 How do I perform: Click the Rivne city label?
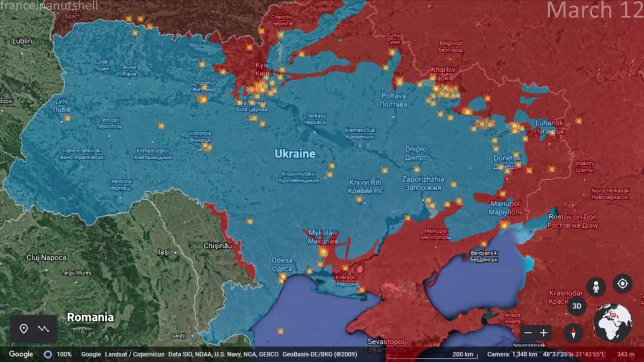point(129,70)
